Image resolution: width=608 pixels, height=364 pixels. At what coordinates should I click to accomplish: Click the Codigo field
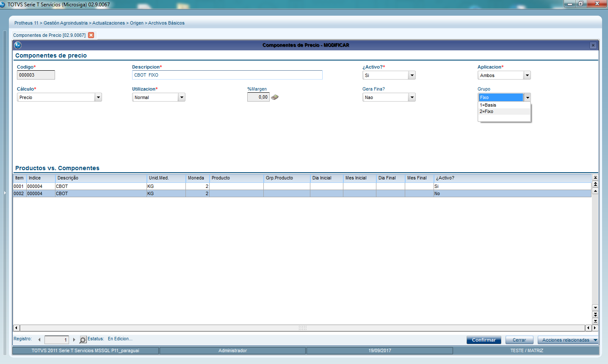36,75
